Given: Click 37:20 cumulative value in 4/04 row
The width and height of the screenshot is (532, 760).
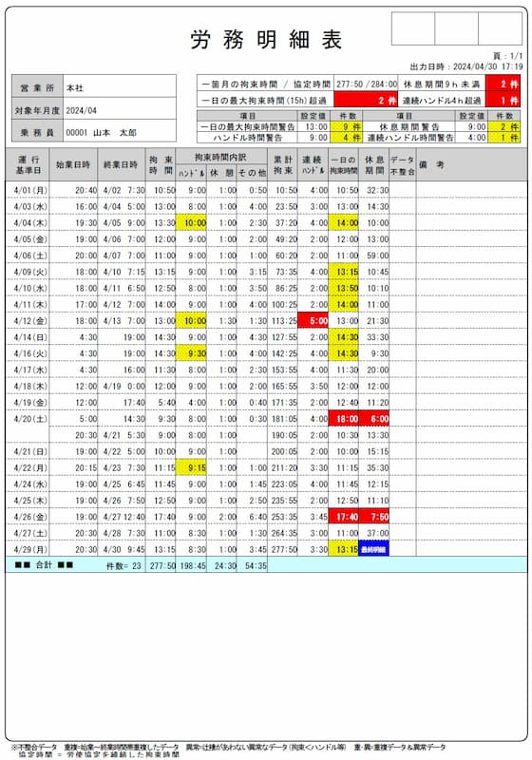Looking at the screenshot, I should [286, 223].
